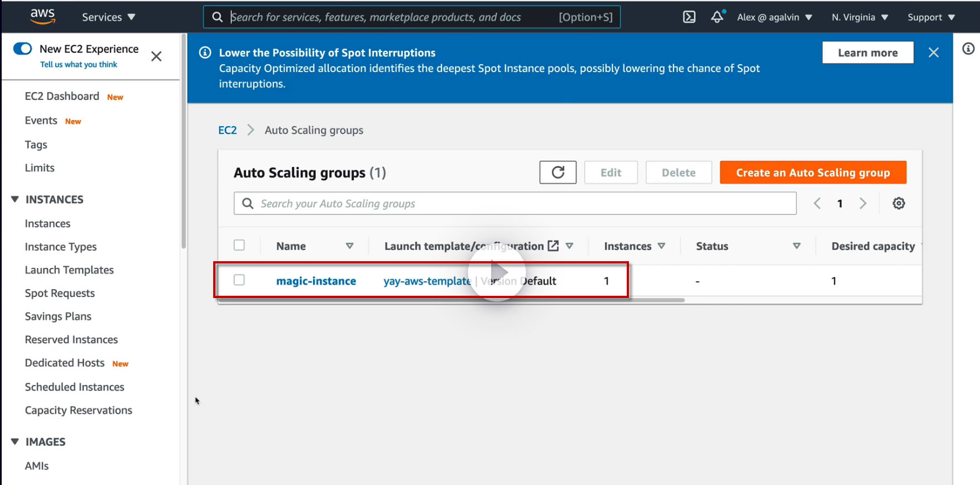Screen dimensions: 980x485
Task: Check the select-all header checkbox
Action: click(239, 246)
